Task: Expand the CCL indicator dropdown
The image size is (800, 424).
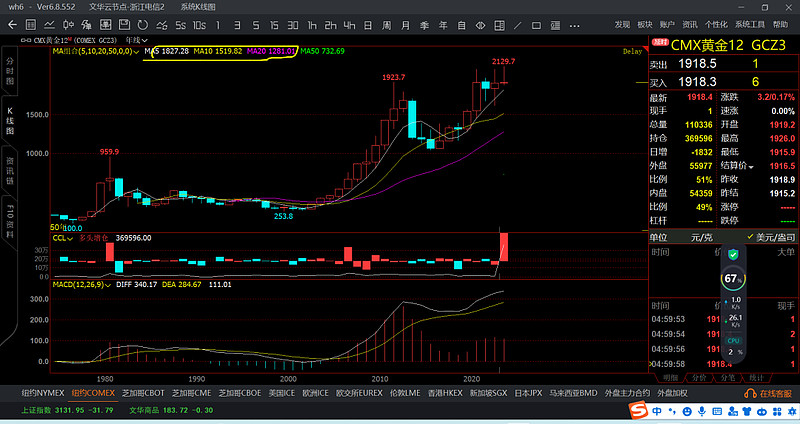Action: (x=63, y=238)
